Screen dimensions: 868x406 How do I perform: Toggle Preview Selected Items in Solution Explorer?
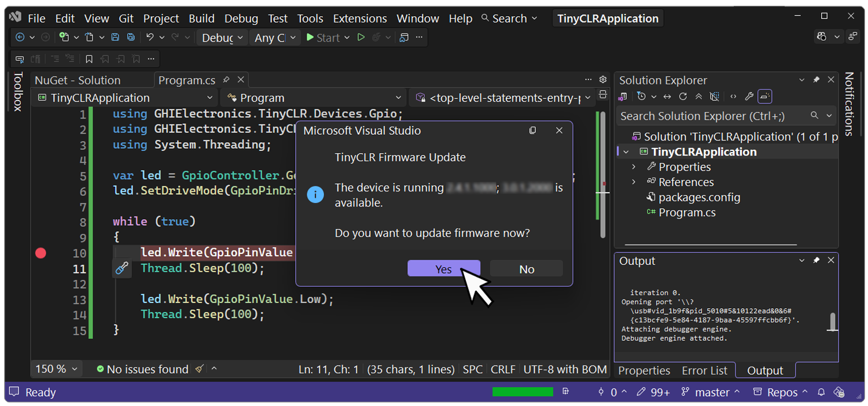pos(765,97)
